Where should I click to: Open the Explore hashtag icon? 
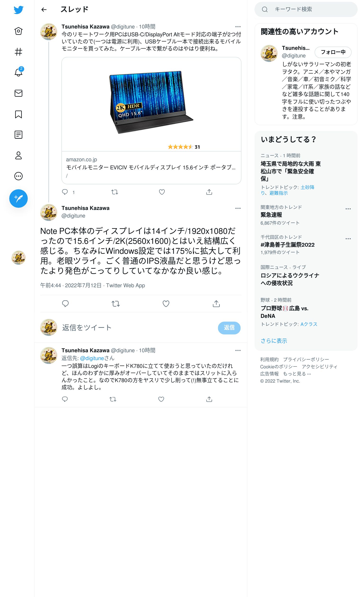[18, 52]
